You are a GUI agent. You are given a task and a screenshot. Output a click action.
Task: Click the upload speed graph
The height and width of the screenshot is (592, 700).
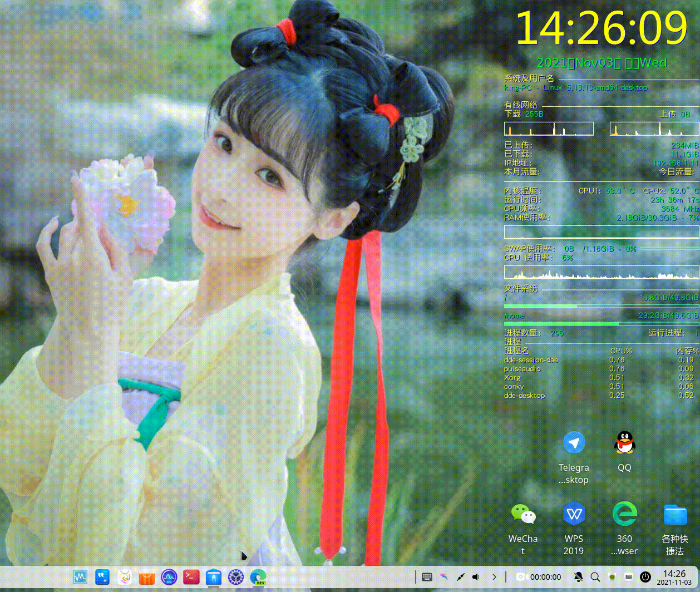[x=654, y=129]
